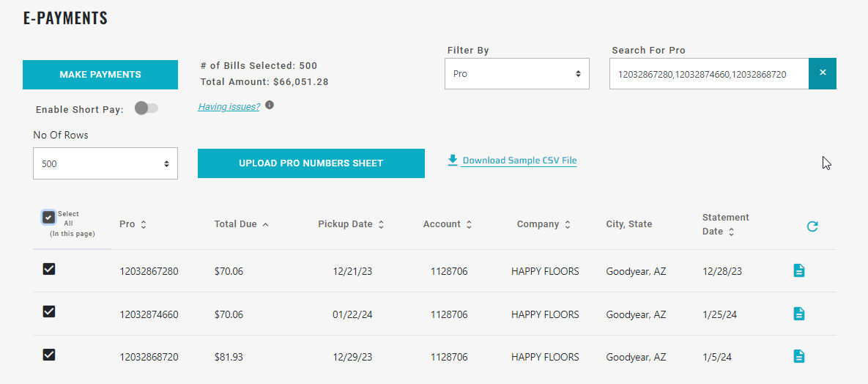Sort by Total Due column arrow
The image size is (868, 384).
click(265, 224)
